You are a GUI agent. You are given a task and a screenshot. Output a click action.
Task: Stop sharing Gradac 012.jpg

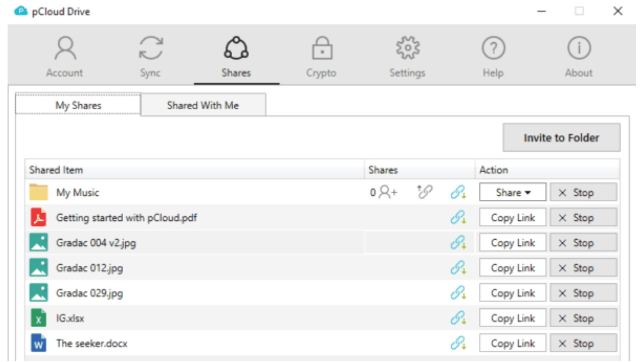click(583, 268)
